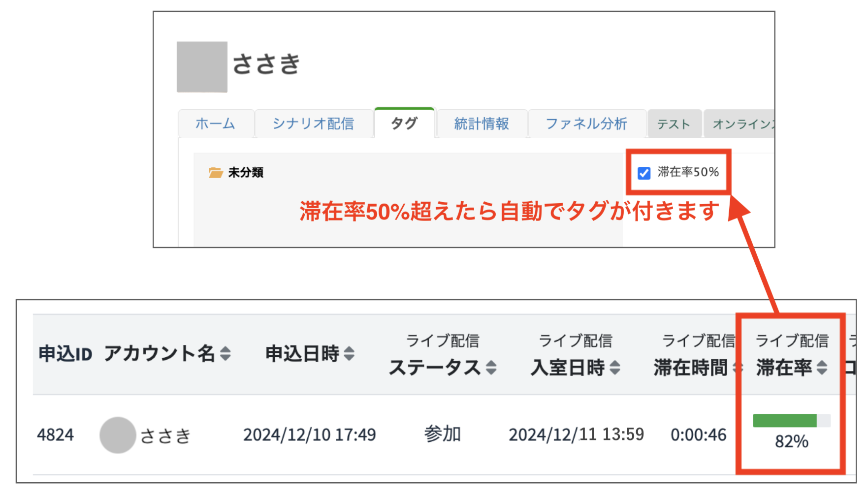Select the テスト tab
The width and height of the screenshot is (868, 496).
pyautogui.click(x=674, y=124)
